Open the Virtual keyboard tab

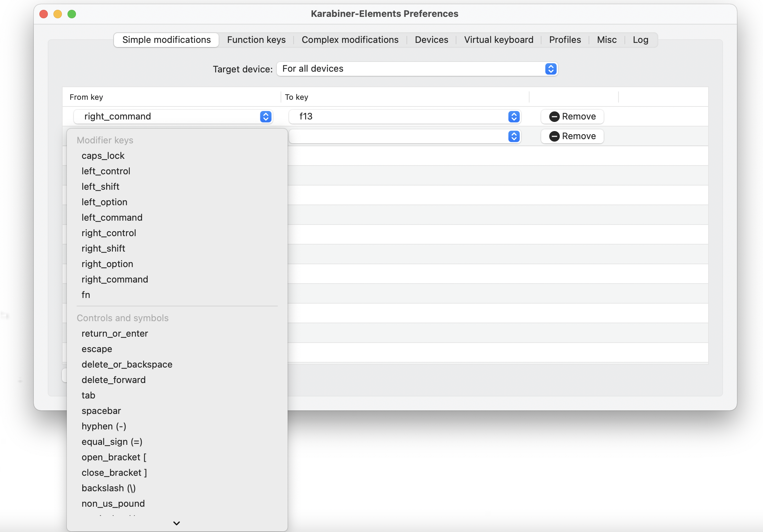(x=499, y=40)
